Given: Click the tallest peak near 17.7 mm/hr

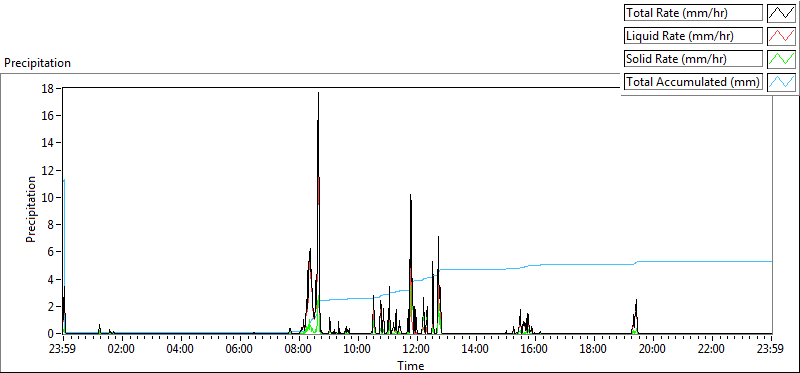Looking at the screenshot, I should tap(318, 93).
